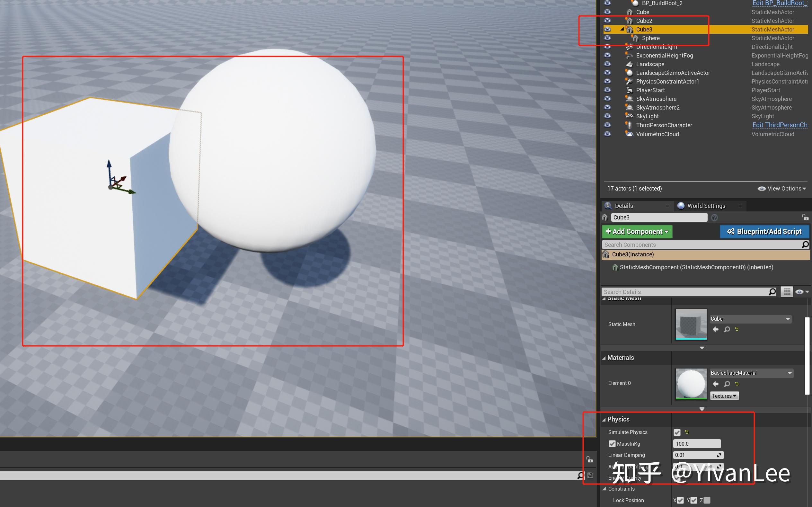Viewport: 812px width, 507px height.
Task: Select Cube3(Instance) in components list
Action: pos(706,254)
